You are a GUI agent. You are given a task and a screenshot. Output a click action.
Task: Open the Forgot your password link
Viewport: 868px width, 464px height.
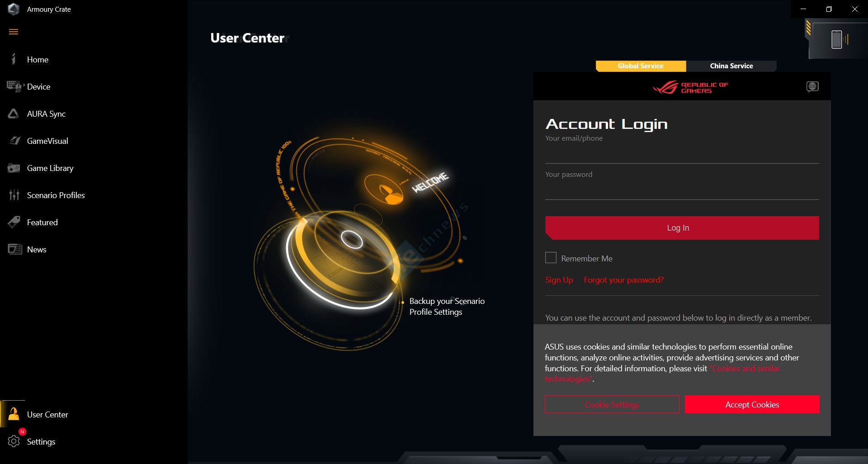tap(624, 280)
